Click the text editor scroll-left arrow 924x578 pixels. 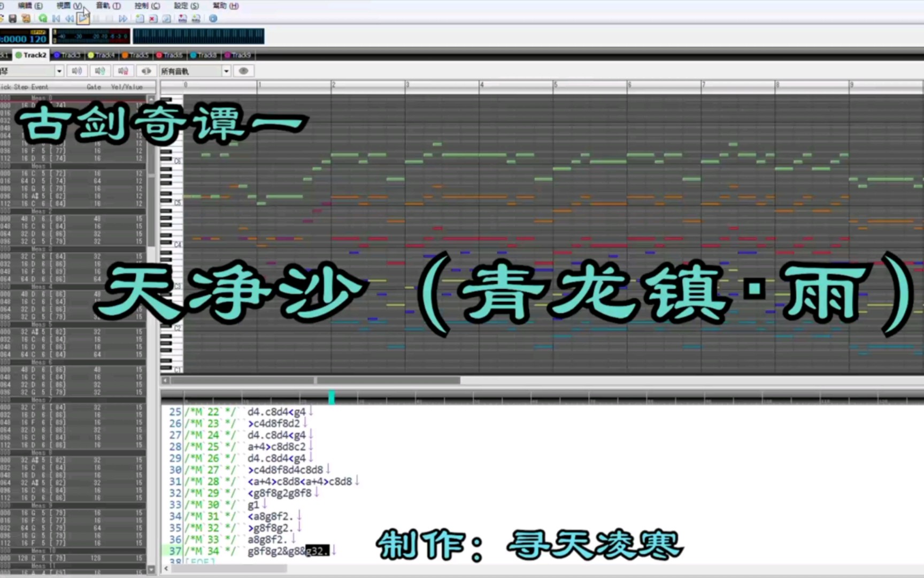166,568
